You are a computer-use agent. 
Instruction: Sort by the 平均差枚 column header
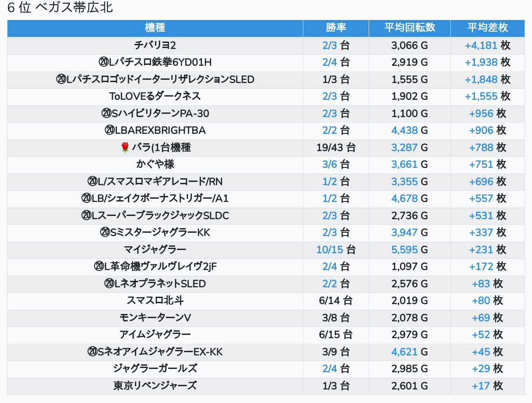[x=487, y=28]
